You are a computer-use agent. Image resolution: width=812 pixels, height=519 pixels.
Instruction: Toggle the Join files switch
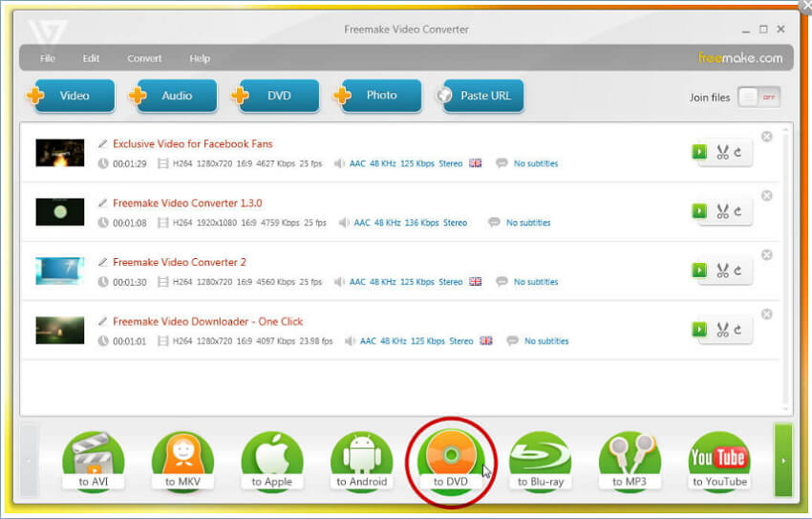[x=759, y=97]
